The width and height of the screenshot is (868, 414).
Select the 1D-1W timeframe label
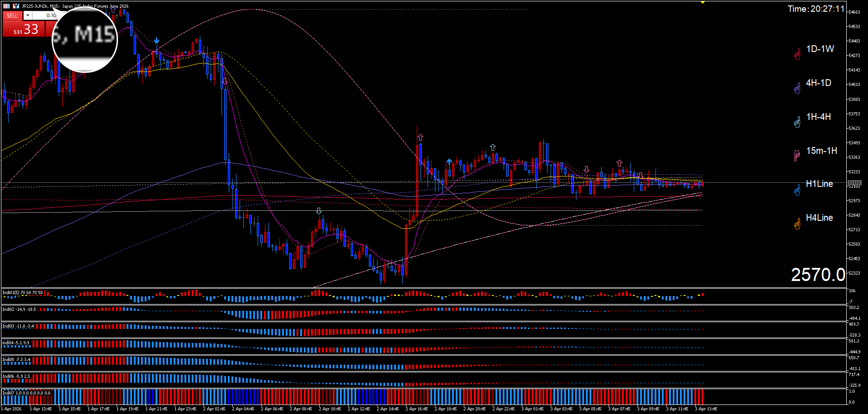(820, 49)
